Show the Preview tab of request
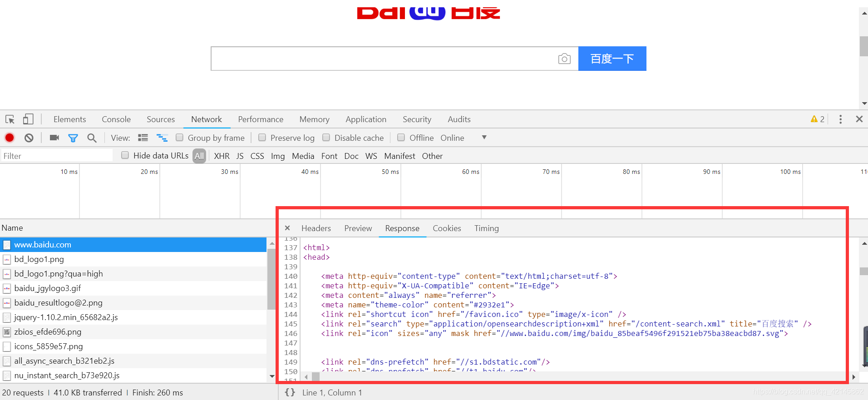 [x=358, y=228]
